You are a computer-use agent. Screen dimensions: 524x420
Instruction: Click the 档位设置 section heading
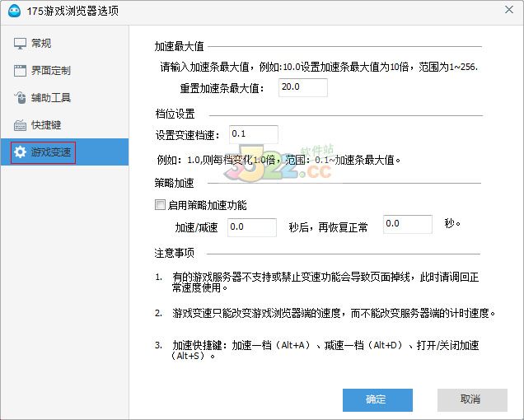(175, 114)
